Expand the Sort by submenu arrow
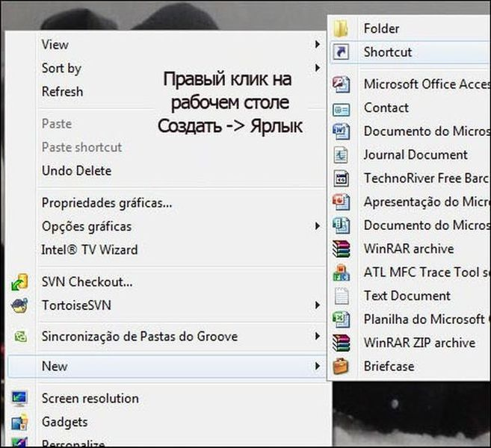The height and width of the screenshot is (448, 491). coord(318,68)
